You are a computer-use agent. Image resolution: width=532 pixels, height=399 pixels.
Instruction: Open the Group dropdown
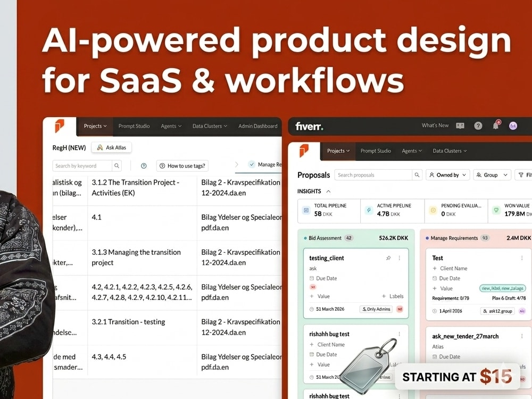tap(492, 175)
